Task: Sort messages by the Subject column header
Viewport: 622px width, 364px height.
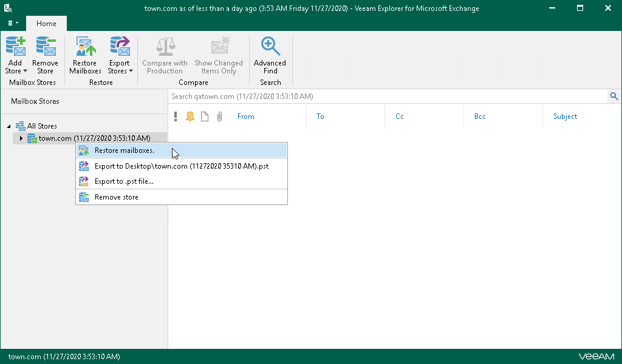Action: (565, 116)
